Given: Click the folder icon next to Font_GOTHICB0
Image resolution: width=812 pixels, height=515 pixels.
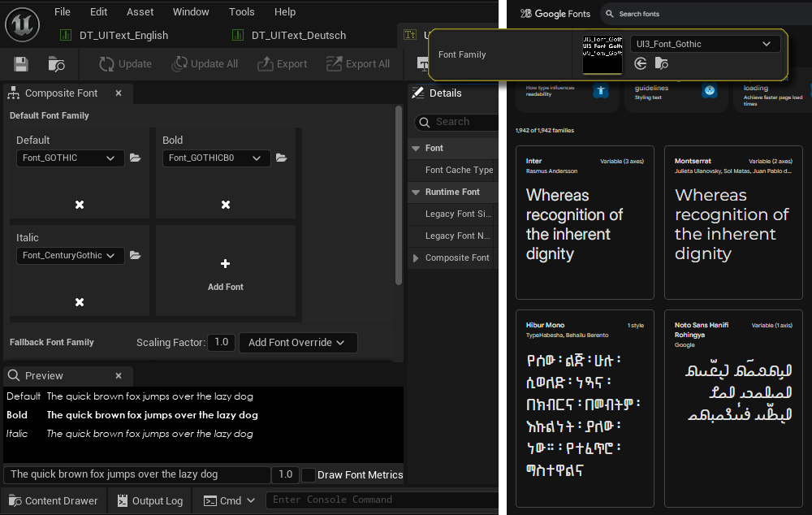Looking at the screenshot, I should pos(281,158).
